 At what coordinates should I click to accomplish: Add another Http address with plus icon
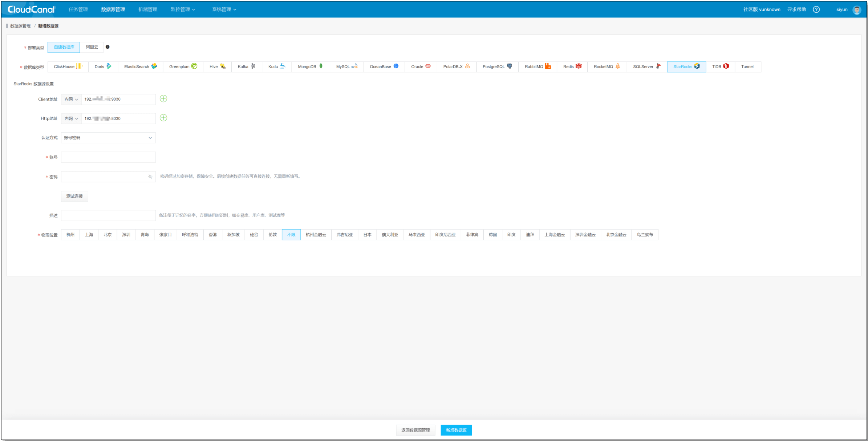[x=163, y=118]
